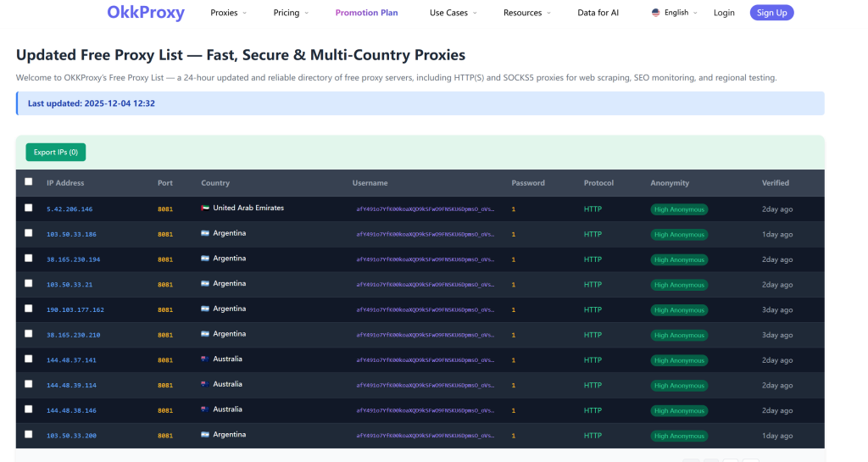The height and width of the screenshot is (462, 868).
Task: Open the Pricing dropdown
Action: click(291, 13)
